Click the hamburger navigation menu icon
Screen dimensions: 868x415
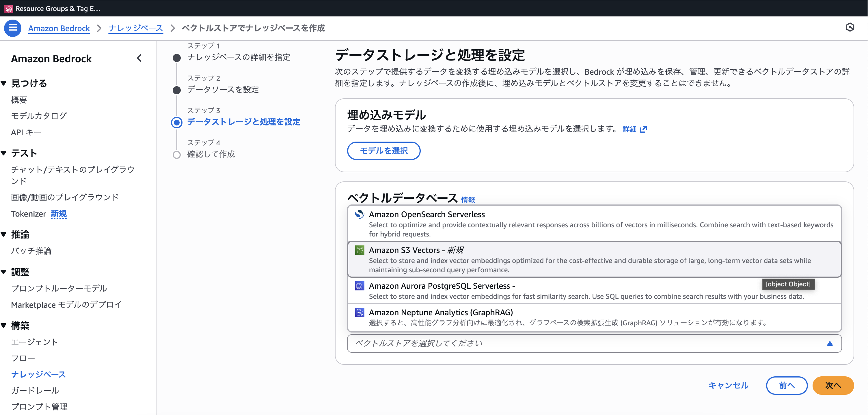pyautogui.click(x=12, y=28)
